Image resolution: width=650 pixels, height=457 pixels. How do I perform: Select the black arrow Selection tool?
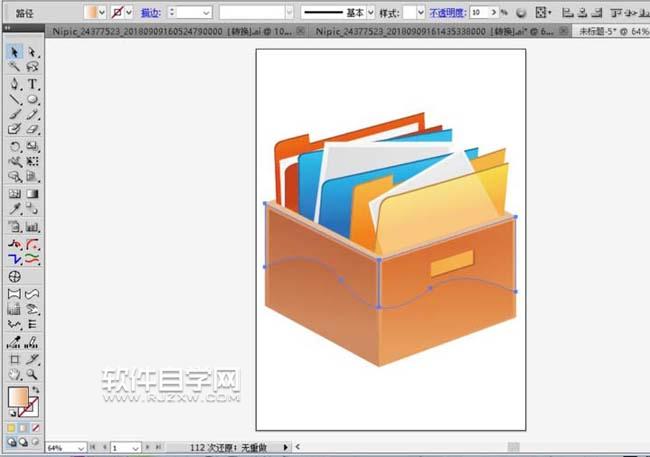[x=14, y=52]
